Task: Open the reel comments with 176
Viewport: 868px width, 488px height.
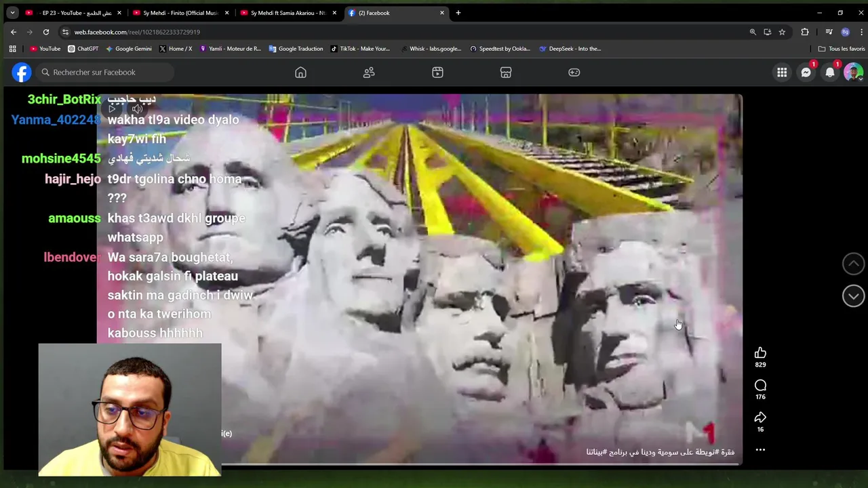Action: pyautogui.click(x=760, y=385)
